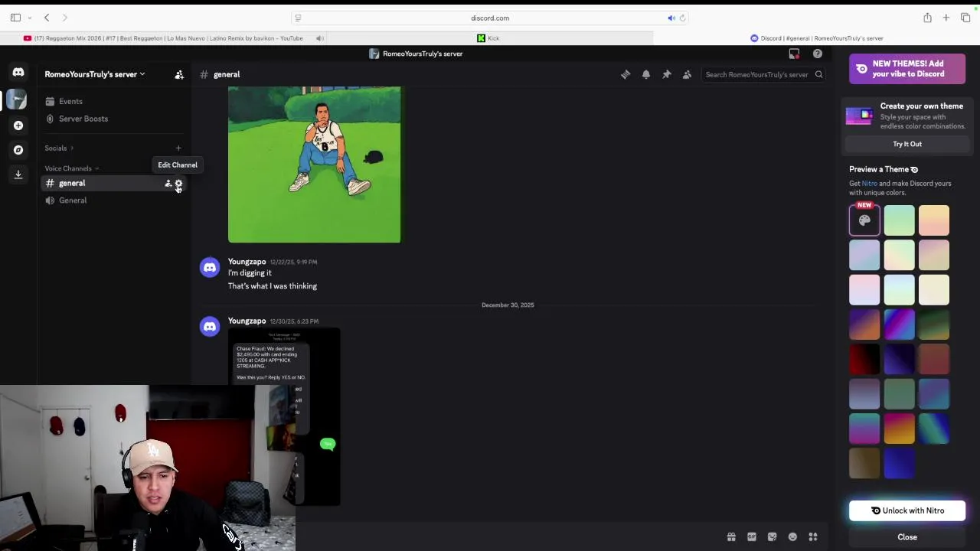Screen dimensions: 980x551
Task: Open Chase Fraud screenshot attachment
Action: (284, 417)
